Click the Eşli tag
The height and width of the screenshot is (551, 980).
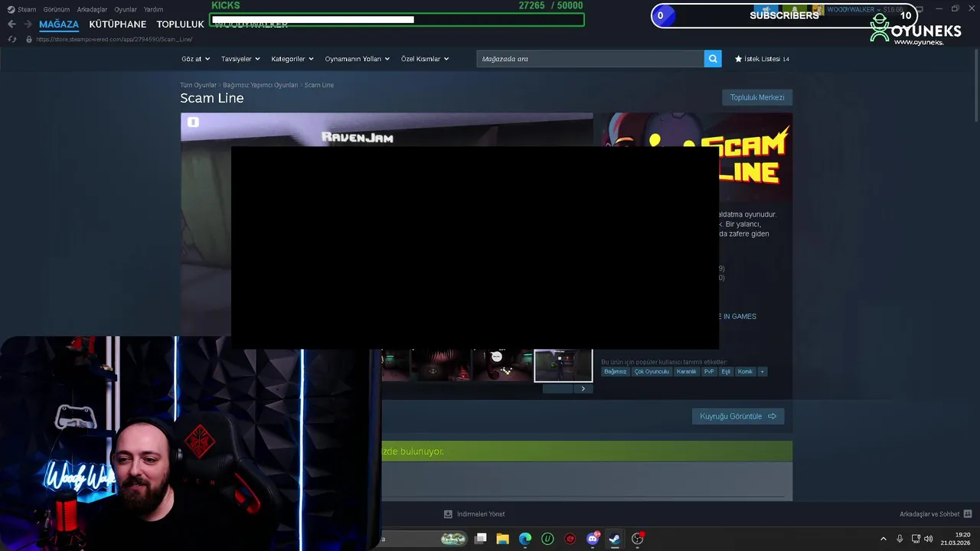726,372
